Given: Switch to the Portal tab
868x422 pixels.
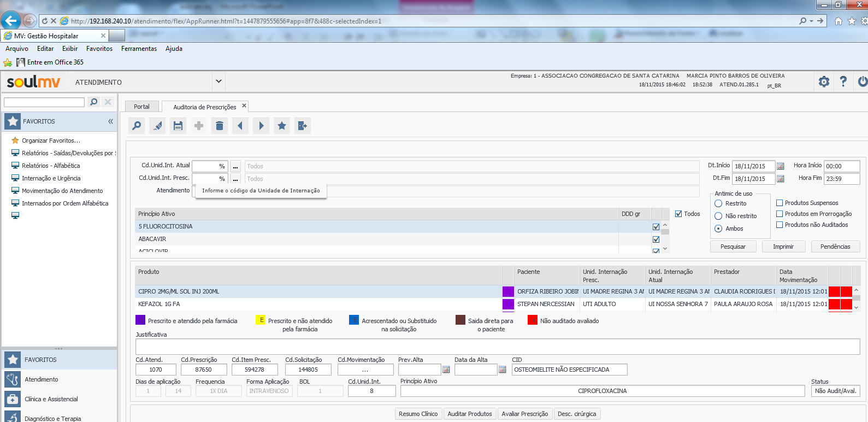Looking at the screenshot, I should [x=141, y=107].
